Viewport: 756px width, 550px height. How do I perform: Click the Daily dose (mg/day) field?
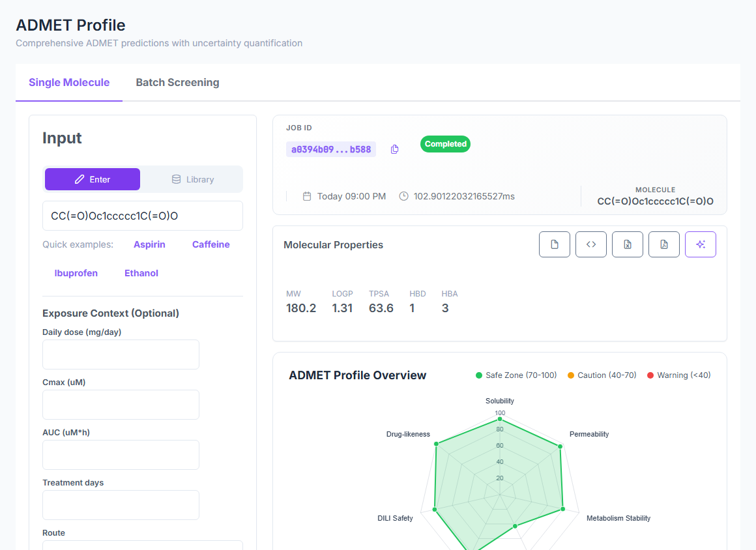pyautogui.click(x=121, y=355)
